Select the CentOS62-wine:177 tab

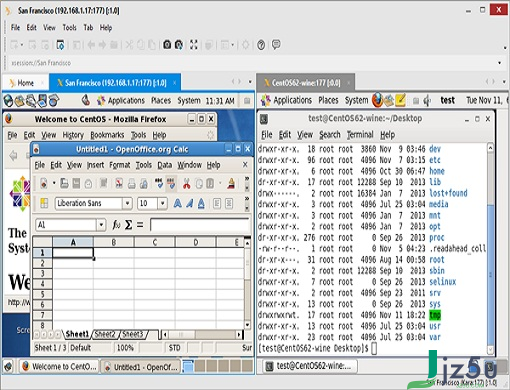click(306, 83)
